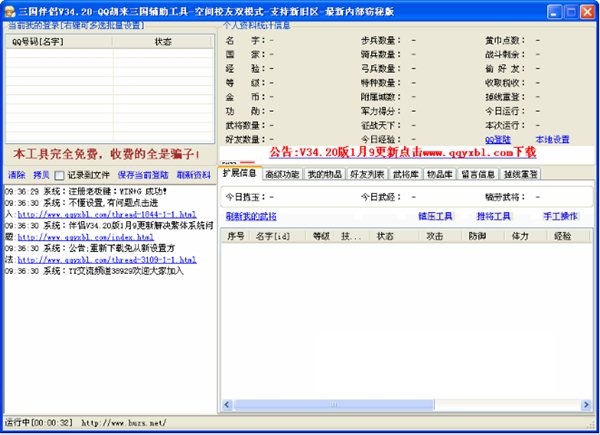The image size is (600, 435).
Task: Open the 高级功能 tab
Action: pyautogui.click(x=282, y=174)
